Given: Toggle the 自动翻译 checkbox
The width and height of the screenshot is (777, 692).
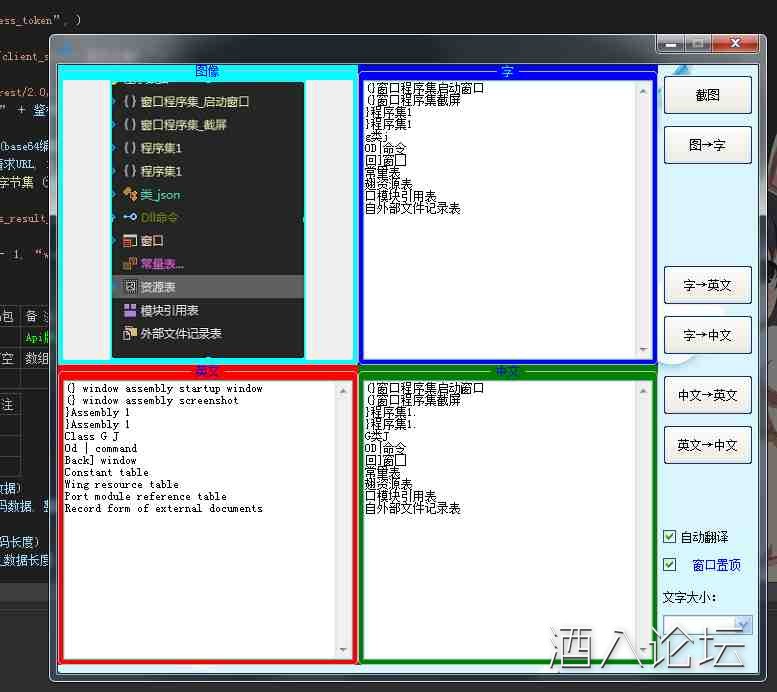Looking at the screenshot, I should [670, 537].
